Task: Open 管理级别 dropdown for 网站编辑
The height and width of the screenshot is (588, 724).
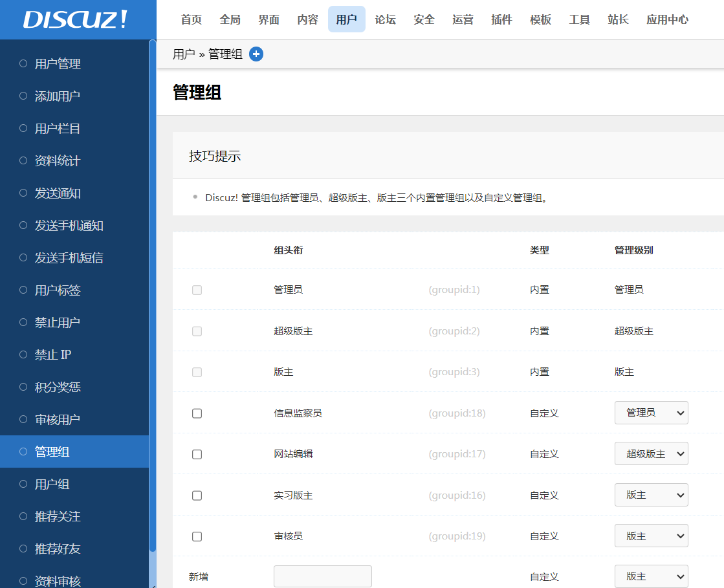Action: [x=651, y=453]
